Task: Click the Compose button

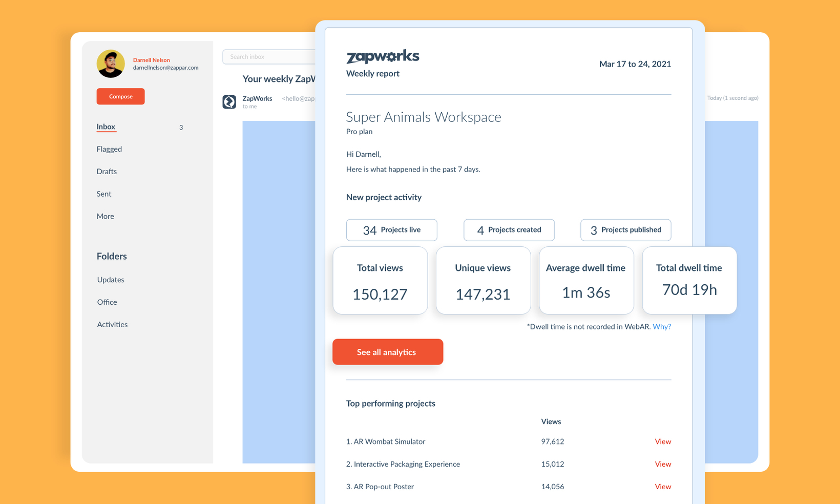Action: click(120, 96)
